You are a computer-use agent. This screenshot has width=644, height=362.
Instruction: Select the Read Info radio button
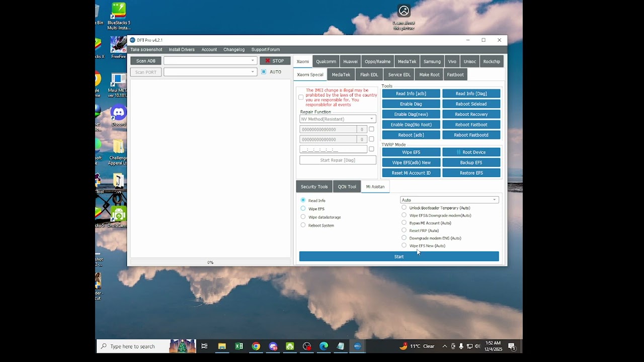click(x=303, y=200)
